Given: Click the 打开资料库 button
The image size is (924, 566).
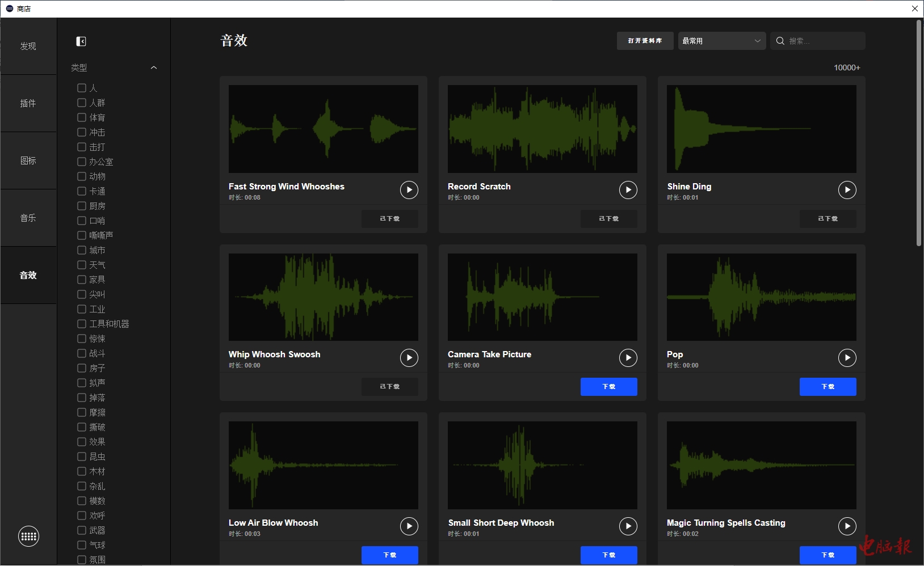Looking at the screenshot, I should pos(645,41).
